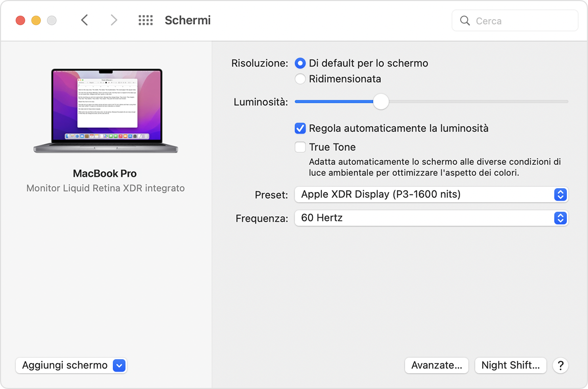Open the 'Night Shift...' settings button

click(511, 365)
